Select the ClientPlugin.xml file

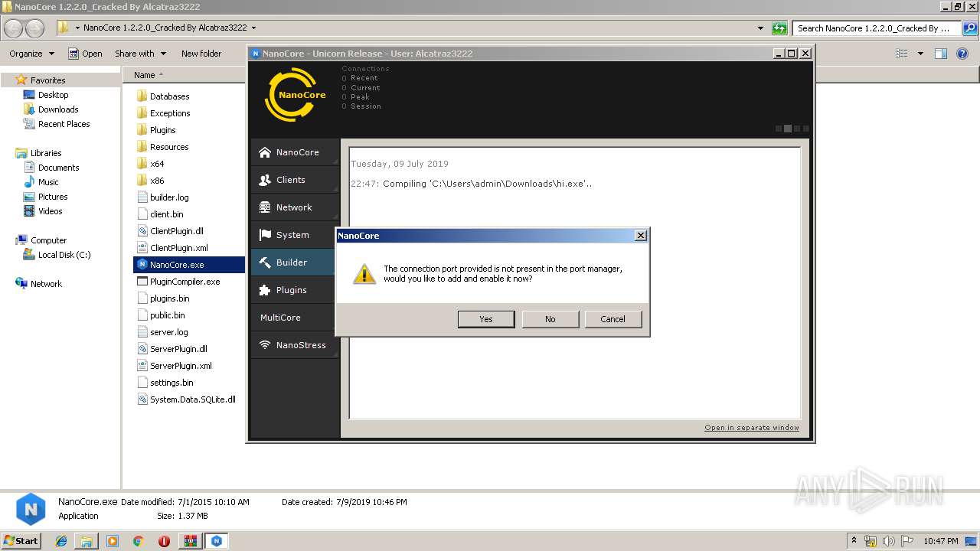[x=172, y=248]
